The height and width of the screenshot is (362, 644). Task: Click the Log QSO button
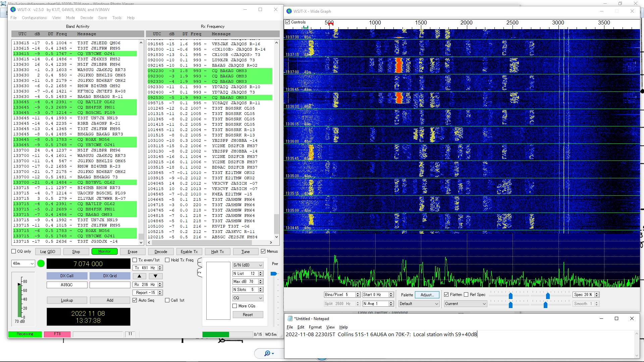[48, 252]
